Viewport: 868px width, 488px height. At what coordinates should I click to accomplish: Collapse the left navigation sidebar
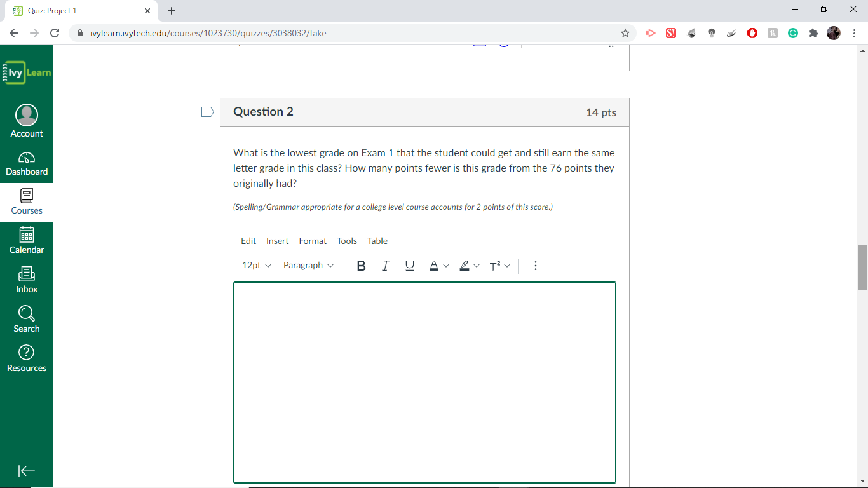pyautogui.click(x=27, y=471)
